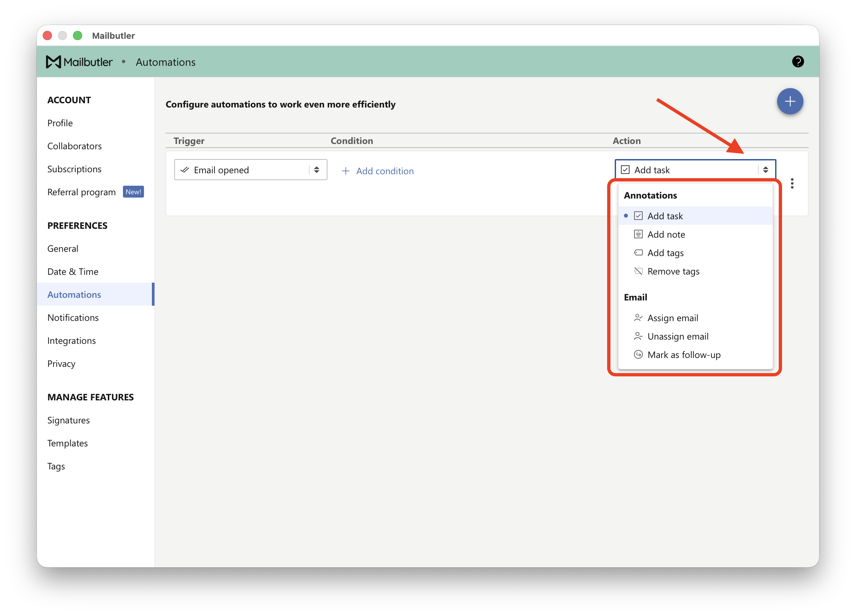Viewport: 856px width, 616px height.
Task: Click the Email opened stepper arrows
Action: [317, 170]
